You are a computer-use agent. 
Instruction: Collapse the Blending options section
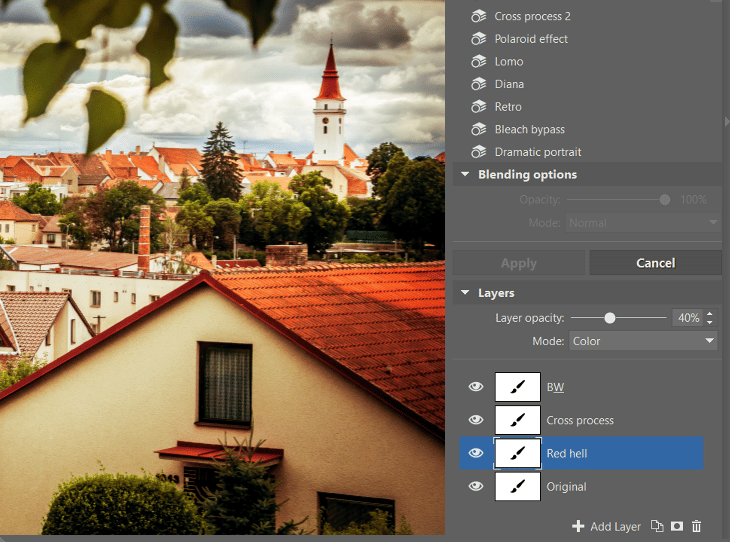465,175
